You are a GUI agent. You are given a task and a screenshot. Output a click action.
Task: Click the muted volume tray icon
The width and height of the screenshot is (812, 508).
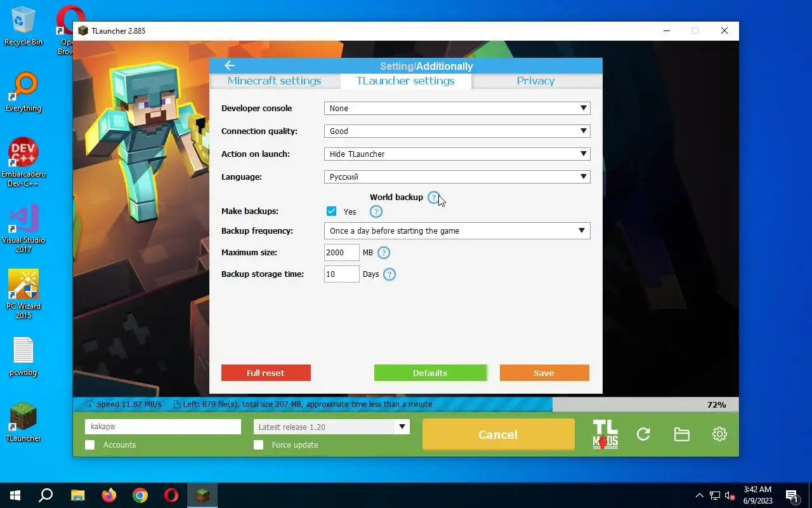[x=730, y=496]
